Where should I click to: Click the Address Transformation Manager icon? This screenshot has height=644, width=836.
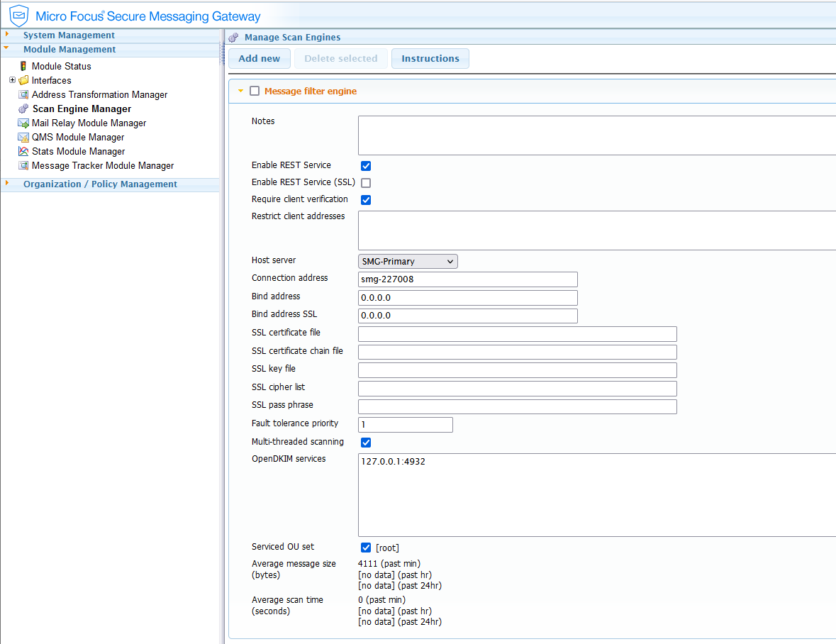click(x=23, y=94)
